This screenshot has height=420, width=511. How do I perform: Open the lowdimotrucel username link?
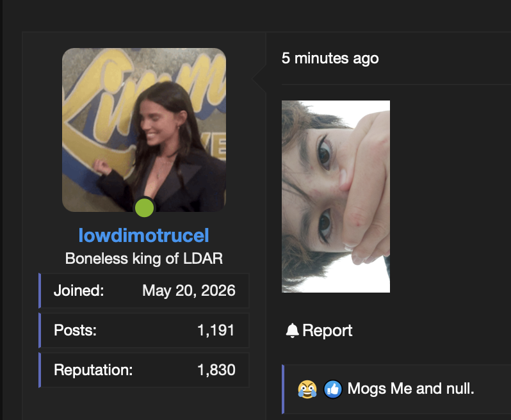point(143,235)
